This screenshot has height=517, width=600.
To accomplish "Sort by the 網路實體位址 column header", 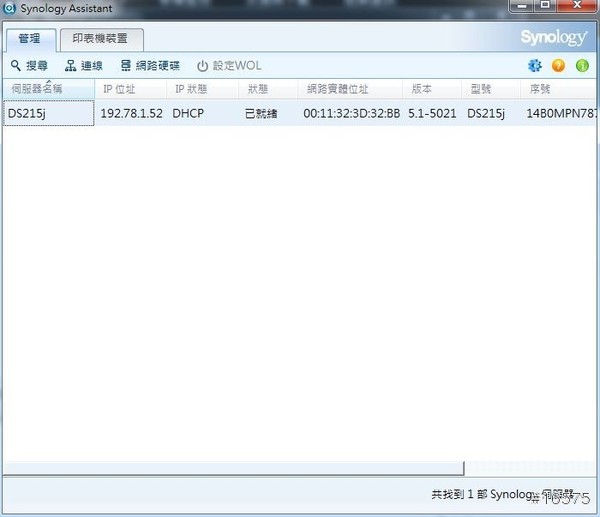I will [x=350, y=89].
